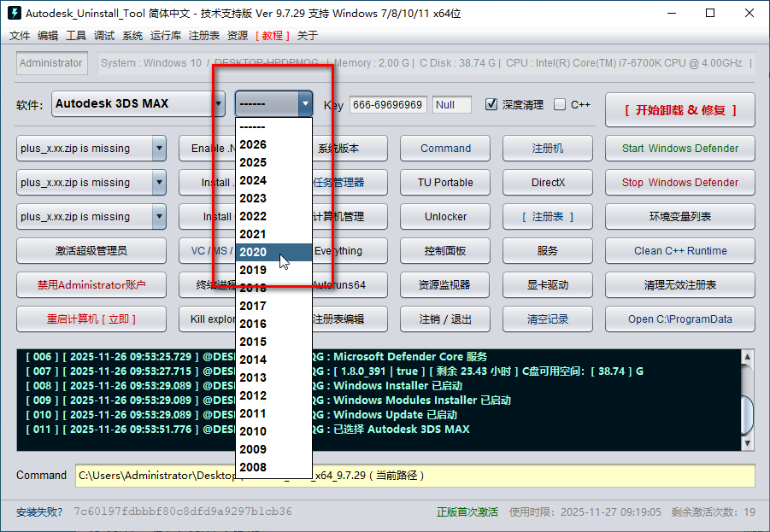Viewport: 770px width, 532px height.
Task: Select version 2014 in the list
Action: tap(273, 360)
